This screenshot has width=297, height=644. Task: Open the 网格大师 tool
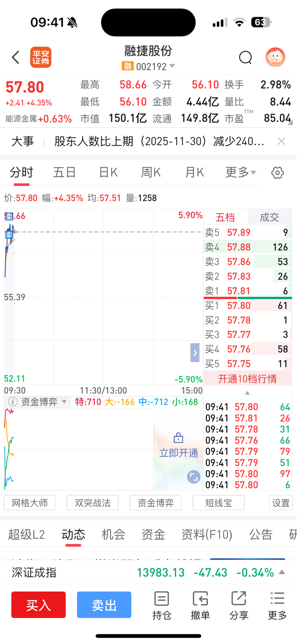(x=30, y=503)
